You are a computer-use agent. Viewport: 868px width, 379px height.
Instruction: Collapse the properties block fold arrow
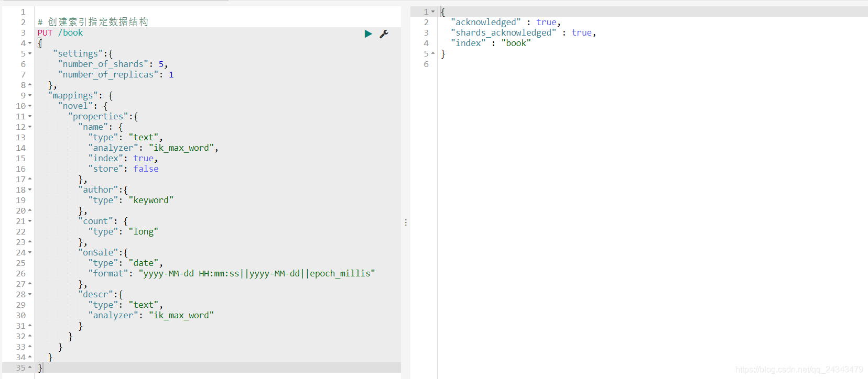click(x=30, y=116)
